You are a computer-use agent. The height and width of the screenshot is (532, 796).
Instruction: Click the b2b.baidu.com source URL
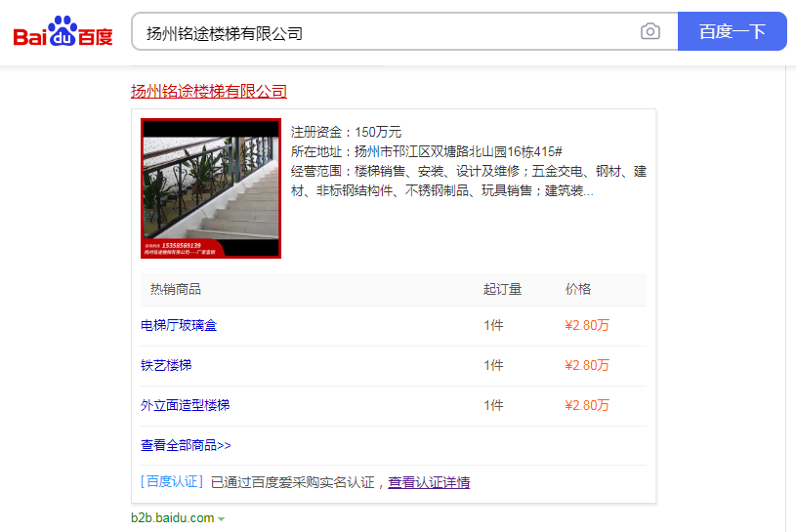pyautogui.click(x=172, y=518)
